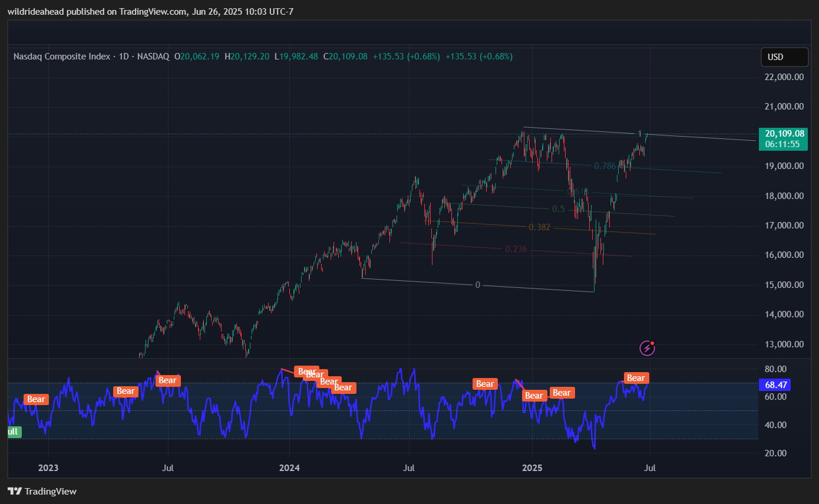Click the 60.00 RSI axis label

tap(775, 397)
